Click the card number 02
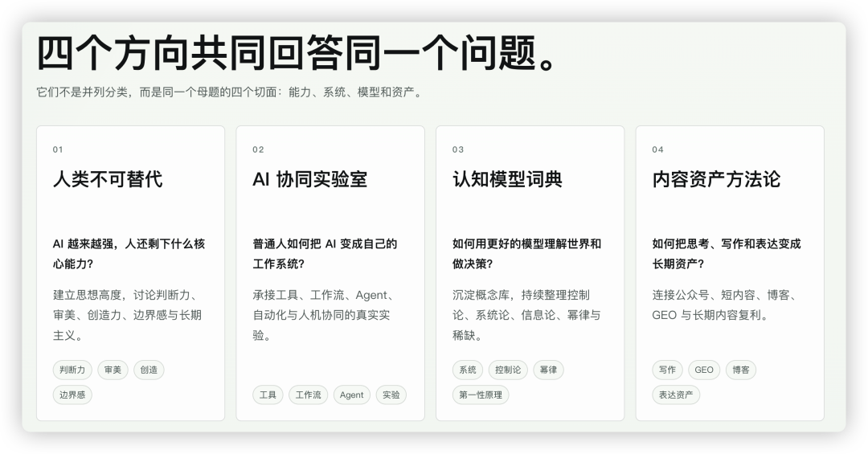868x454 pixels. tap(258, 149)
